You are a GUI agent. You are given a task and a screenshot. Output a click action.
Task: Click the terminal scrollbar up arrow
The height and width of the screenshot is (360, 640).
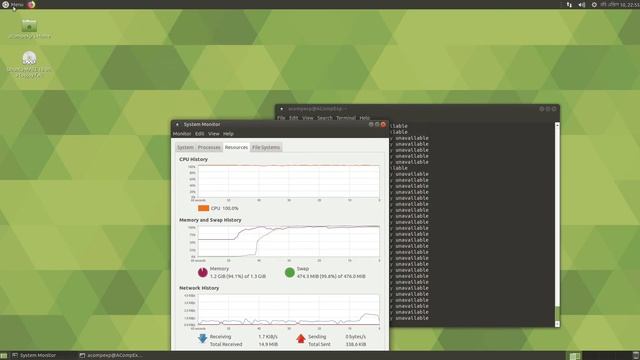(x=557, y=124)
